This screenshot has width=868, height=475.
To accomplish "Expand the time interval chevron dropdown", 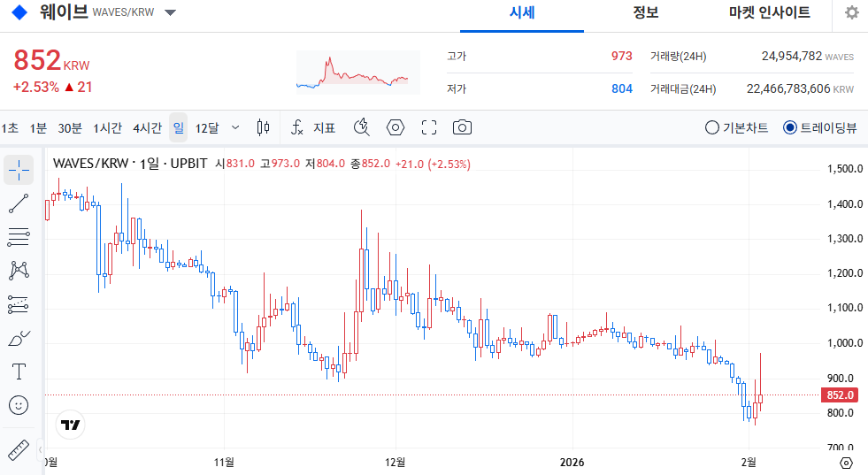I will [x=235, y=127].
